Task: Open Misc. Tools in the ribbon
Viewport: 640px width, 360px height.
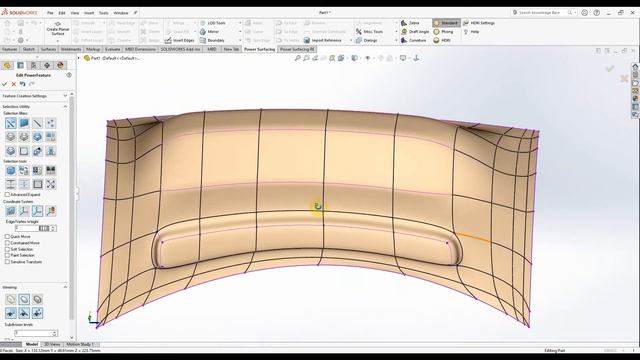Action: click(369, 31)
